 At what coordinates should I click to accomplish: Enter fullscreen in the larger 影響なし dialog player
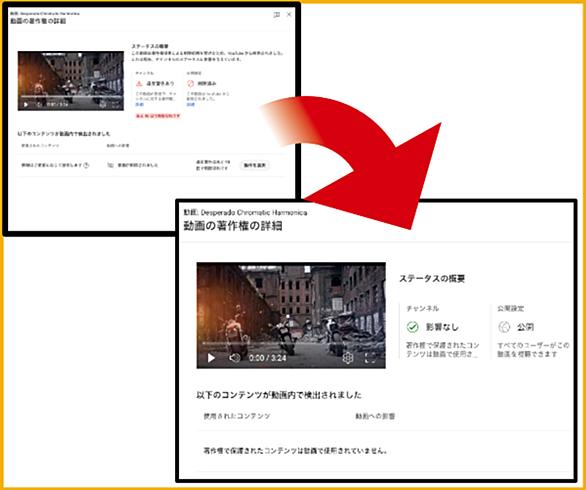(x=370, y=358)
